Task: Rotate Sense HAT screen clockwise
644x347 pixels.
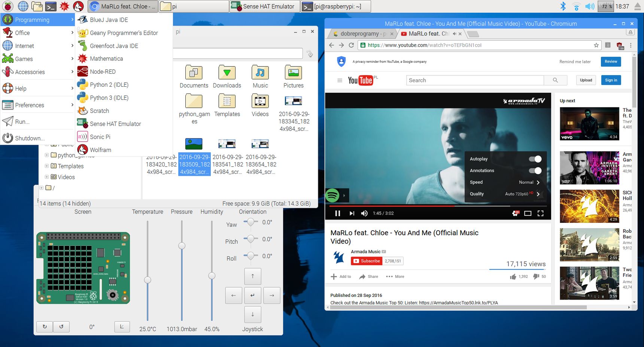Action: point(45,326)
